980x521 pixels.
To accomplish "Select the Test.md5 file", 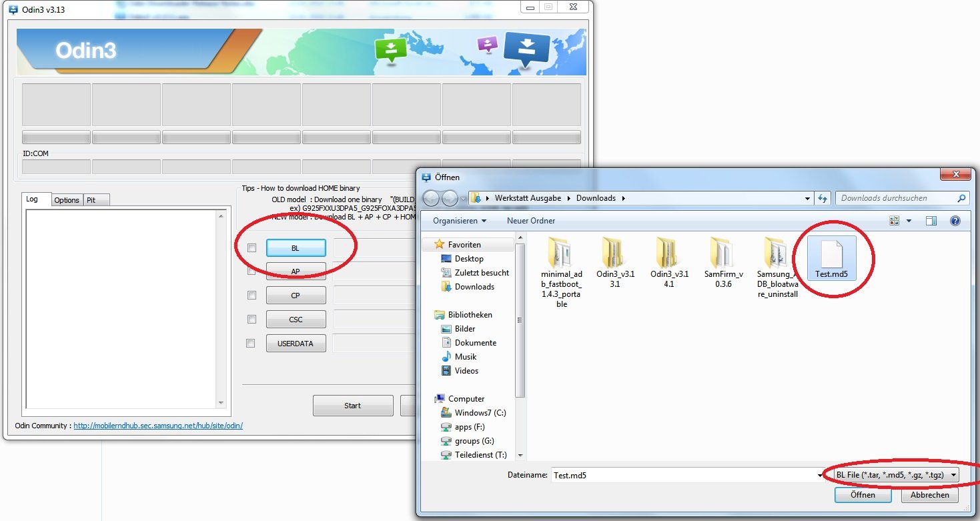I will [x=831, y=257].
